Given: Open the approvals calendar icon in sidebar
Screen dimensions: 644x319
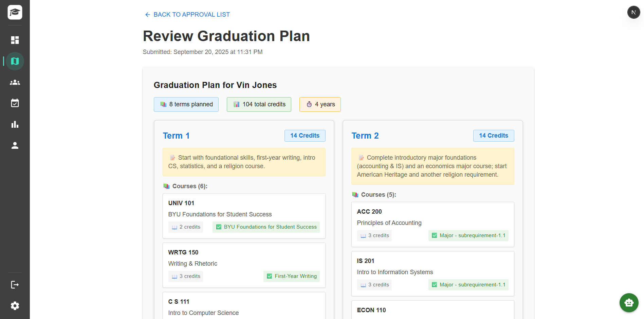Looking at the screenshot, I should [15, 103].
